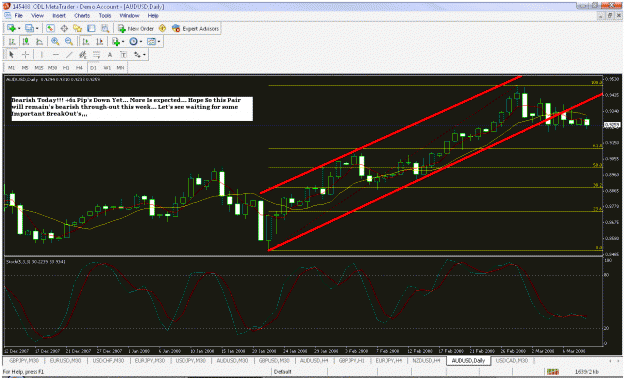Select the horizontal line drawing tool
625x378 pixels.
[x=56, y=55]
